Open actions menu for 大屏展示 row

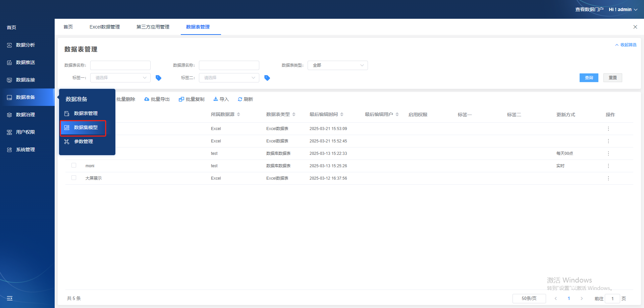[608, 178]
